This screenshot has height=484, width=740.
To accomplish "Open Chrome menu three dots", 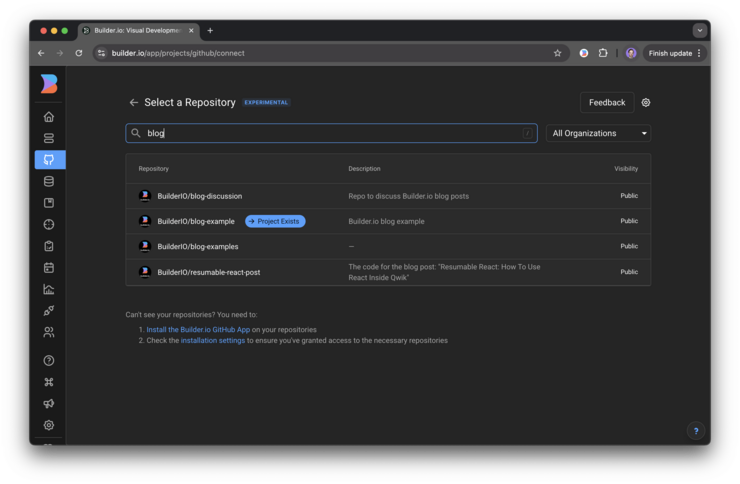I will pyautogui.click(x=699, y=53).
